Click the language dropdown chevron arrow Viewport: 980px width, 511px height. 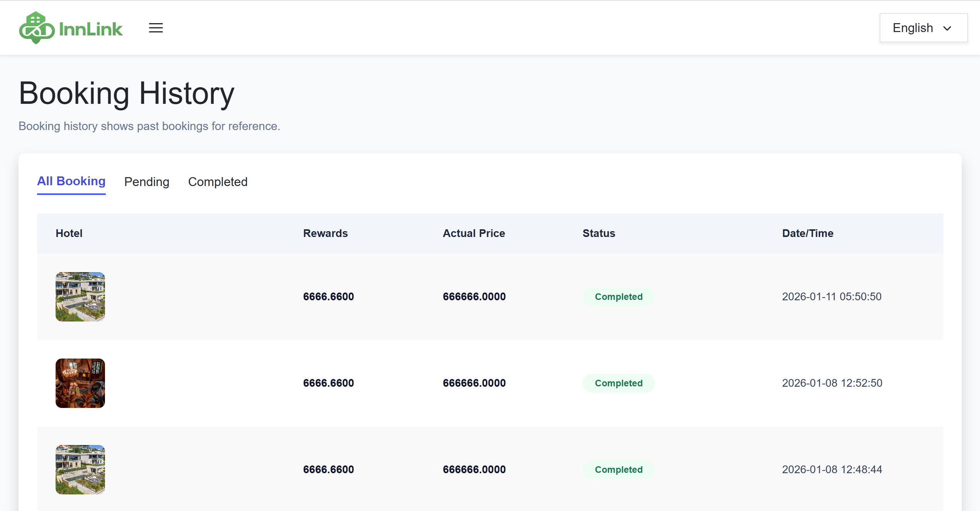[x=947, y=28]
